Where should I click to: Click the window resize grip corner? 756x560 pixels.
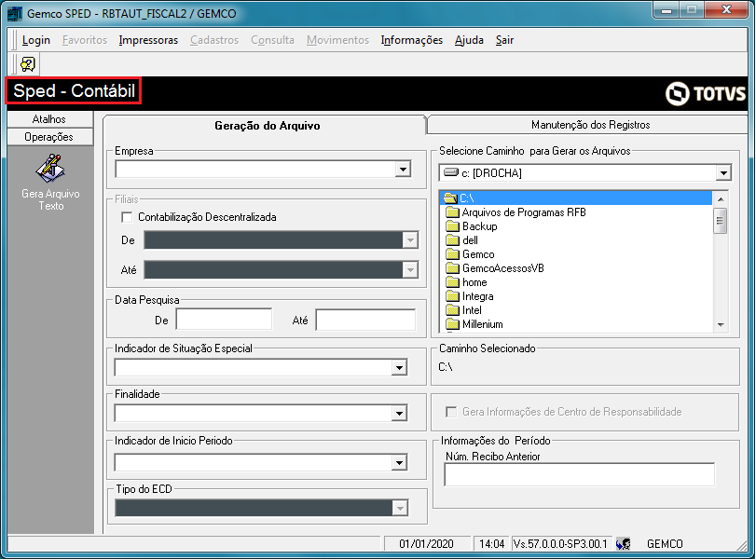pyautogui.click(x=741, y=545)
